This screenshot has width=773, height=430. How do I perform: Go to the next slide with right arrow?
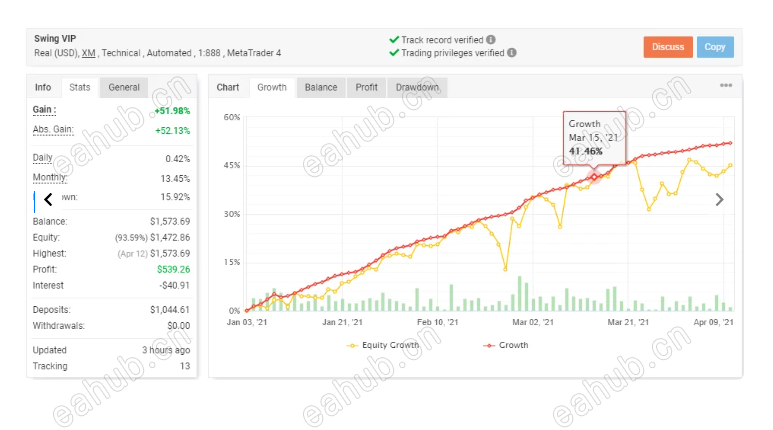[x=720, y=199]
